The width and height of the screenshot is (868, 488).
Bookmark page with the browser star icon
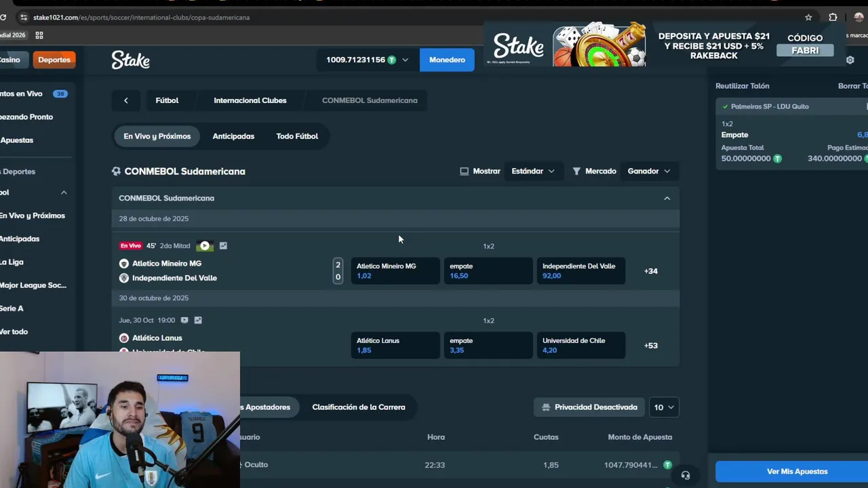808,17
